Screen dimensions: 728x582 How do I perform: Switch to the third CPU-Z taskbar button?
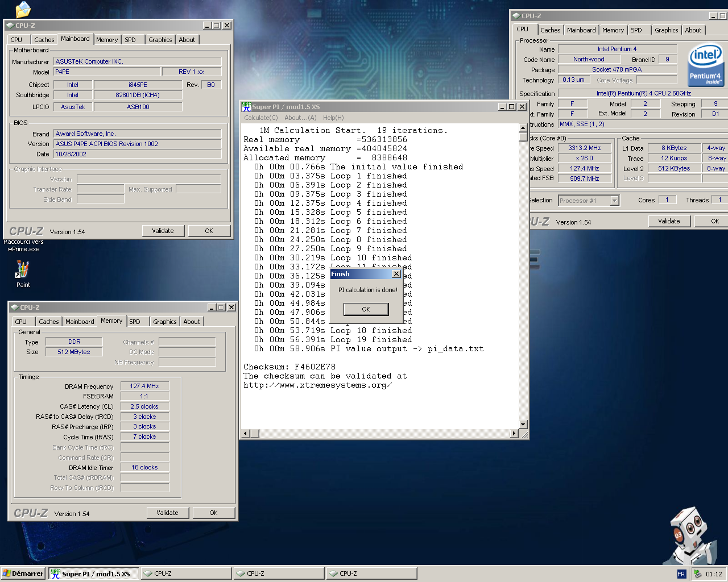click(371, 573)
